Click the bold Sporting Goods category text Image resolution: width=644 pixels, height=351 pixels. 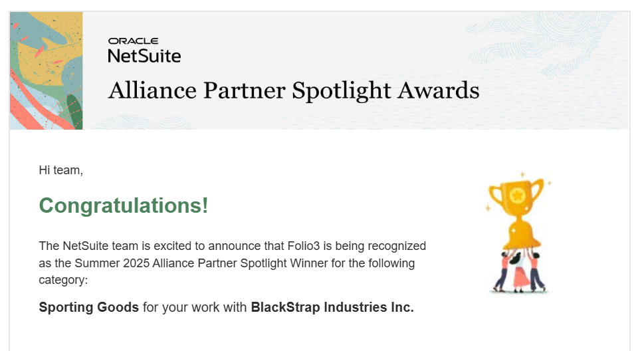(x=89, y=307)
